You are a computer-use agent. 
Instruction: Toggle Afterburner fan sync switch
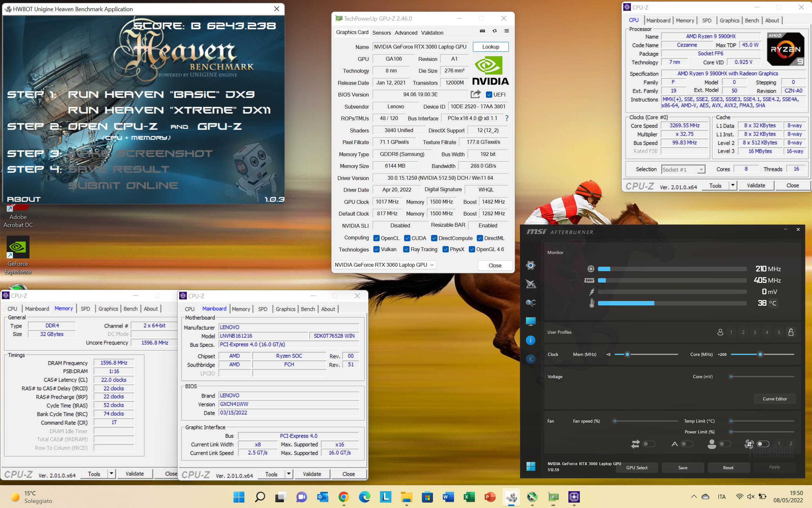coord(763,444)
